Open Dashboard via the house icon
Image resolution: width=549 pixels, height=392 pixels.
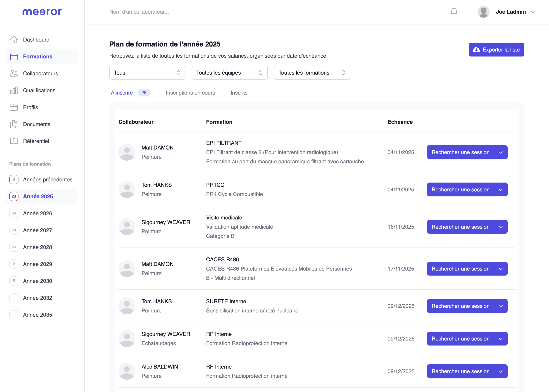tap(14, 40)
